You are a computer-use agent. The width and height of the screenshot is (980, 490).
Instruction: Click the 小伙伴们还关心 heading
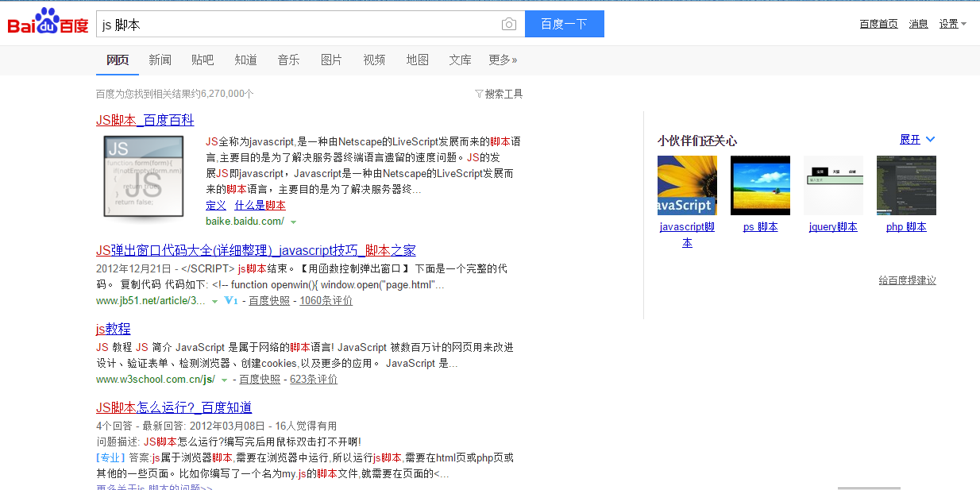pyautogui.click(x=697, y=141)
